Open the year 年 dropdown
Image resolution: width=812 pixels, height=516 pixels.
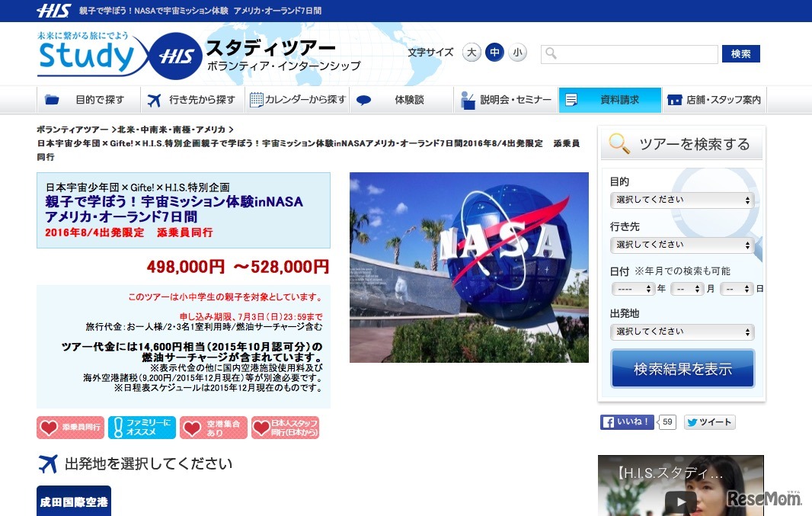[x=634, y=289]
